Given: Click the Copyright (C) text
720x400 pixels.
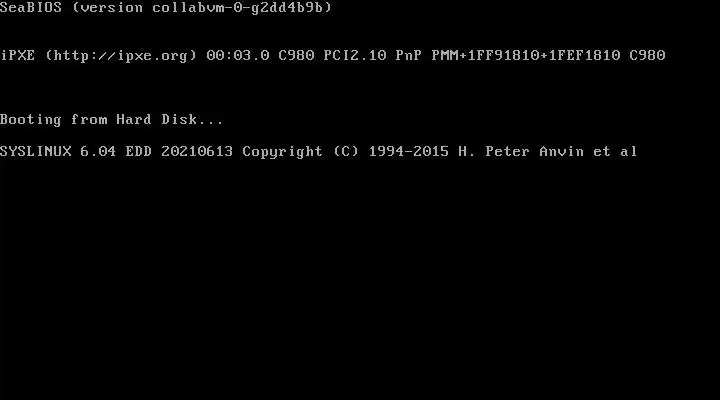Looking at the screenshot, I should point(300,152).
